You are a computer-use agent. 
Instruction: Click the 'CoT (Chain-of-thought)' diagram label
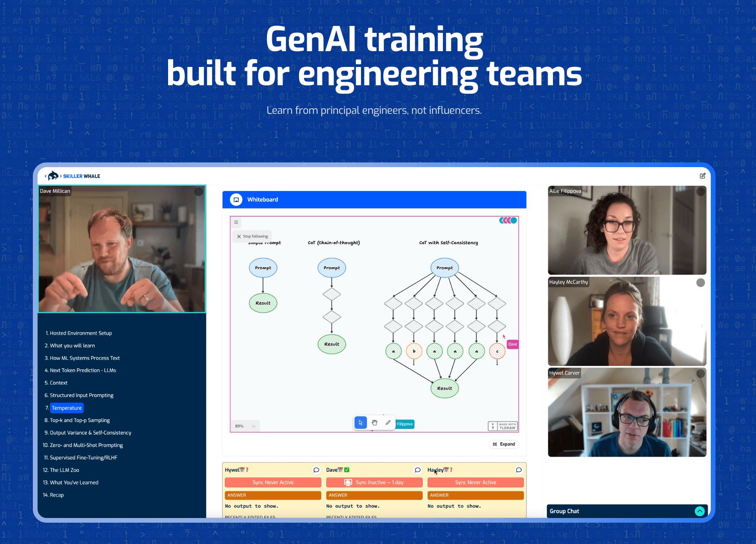pos(334,243)
